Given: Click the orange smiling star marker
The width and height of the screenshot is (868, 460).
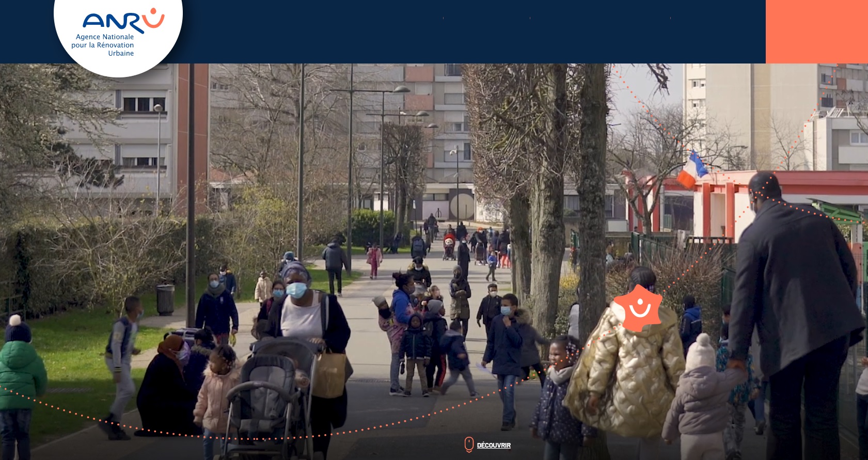Looking at the screenshot, I should pyautogui.click(x=638, y=308).
